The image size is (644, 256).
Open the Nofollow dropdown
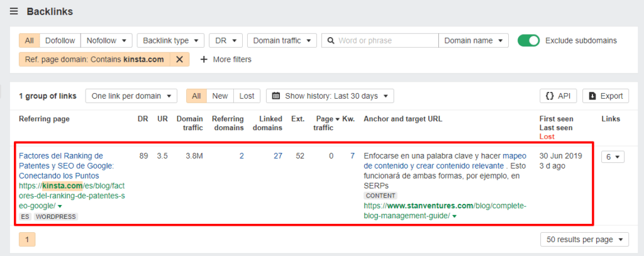[x=106, y=40]
